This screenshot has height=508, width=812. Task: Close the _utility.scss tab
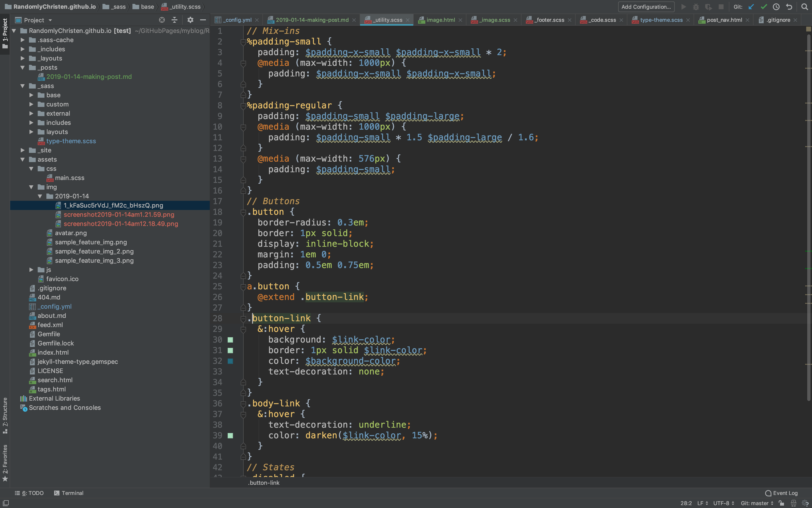tap(407, 20)
